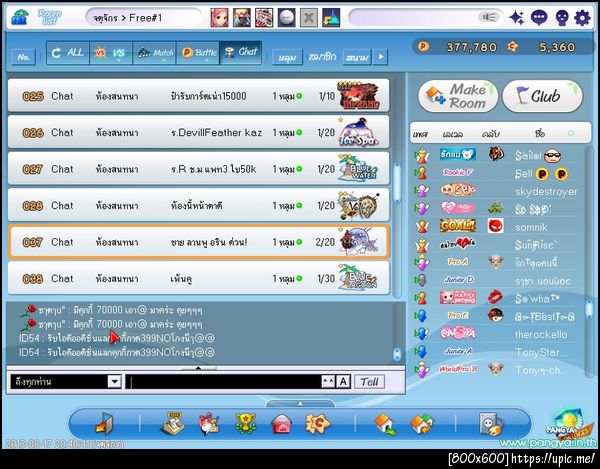Click the house with green arrow icon
The height and width of the screenshot is (469, 600).
click(x=386, y=423)
